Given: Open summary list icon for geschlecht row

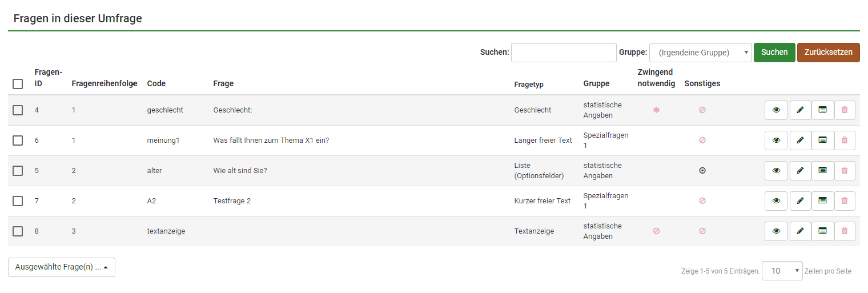Looking at the screenshot, I should (822, 110).
